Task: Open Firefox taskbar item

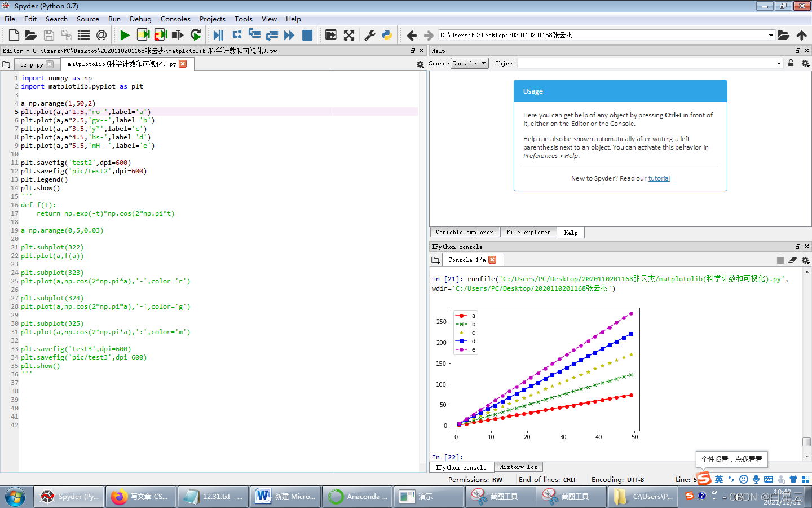Action: [141, 497]
